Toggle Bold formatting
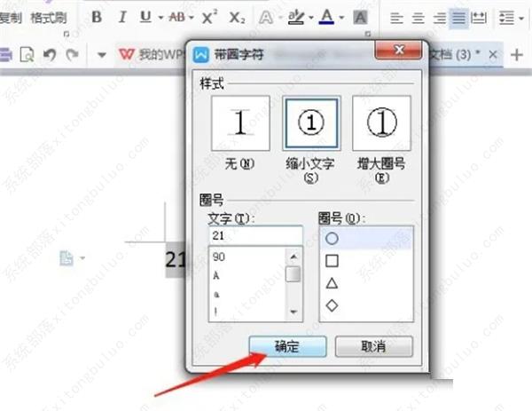Screen dimensions: 532x411 click(x=97, y=17)
